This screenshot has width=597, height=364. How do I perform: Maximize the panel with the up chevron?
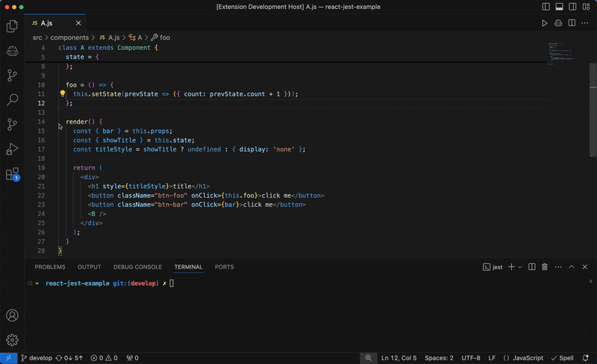point(572,267)
